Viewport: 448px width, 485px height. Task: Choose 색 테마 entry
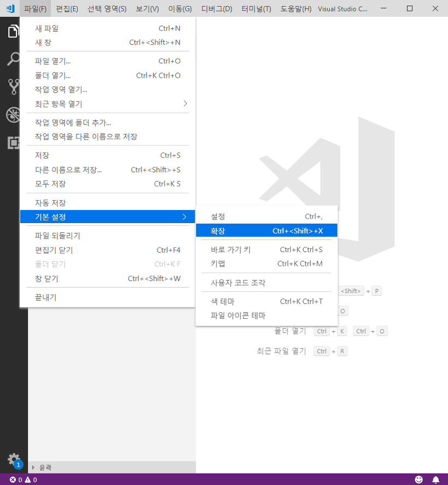[267, 301]
